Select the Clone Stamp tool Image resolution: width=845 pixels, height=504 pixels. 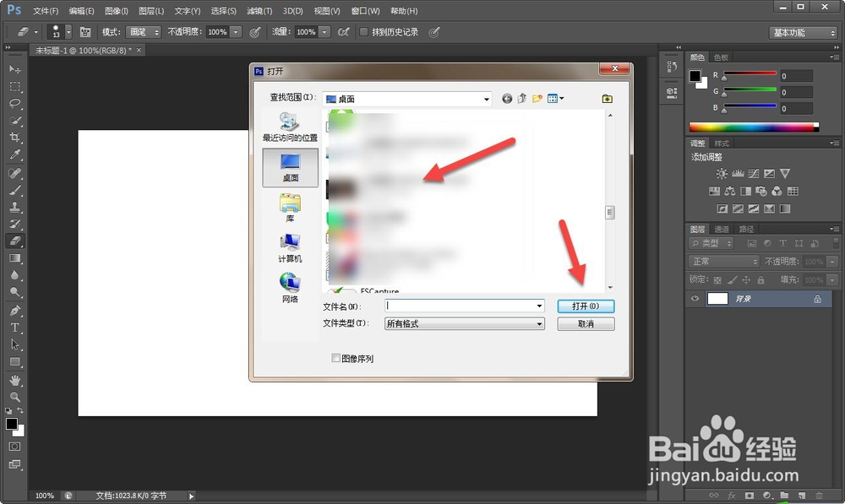(x=14, y=207)
